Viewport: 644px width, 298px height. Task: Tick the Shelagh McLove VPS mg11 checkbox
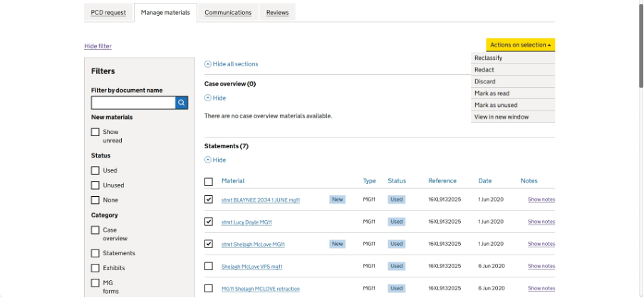click(x=209, y=266)
